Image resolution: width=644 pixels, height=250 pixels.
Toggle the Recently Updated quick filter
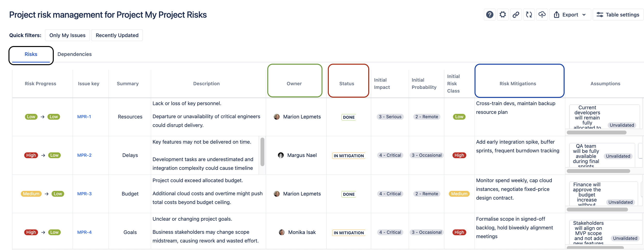tap(117, 35)
